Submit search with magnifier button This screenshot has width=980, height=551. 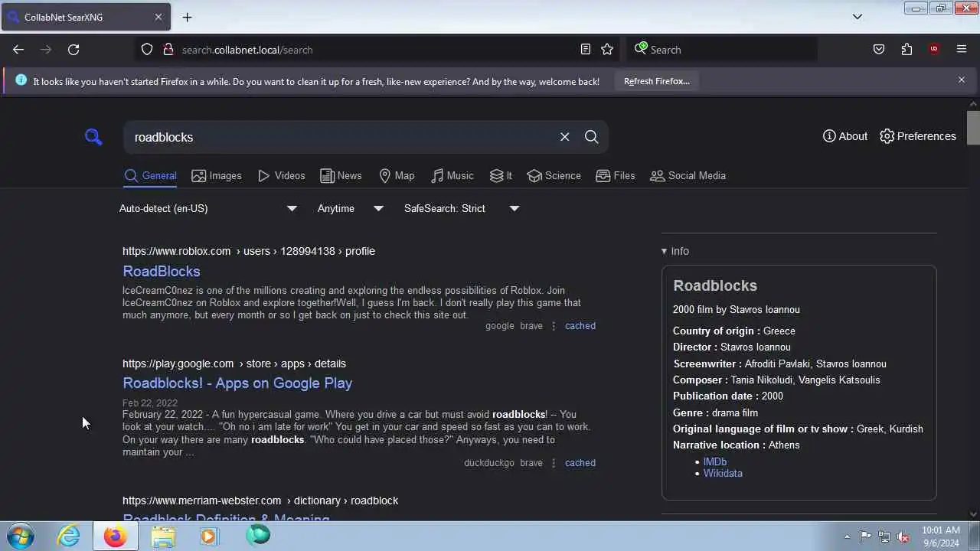click(x=591, y=137)
